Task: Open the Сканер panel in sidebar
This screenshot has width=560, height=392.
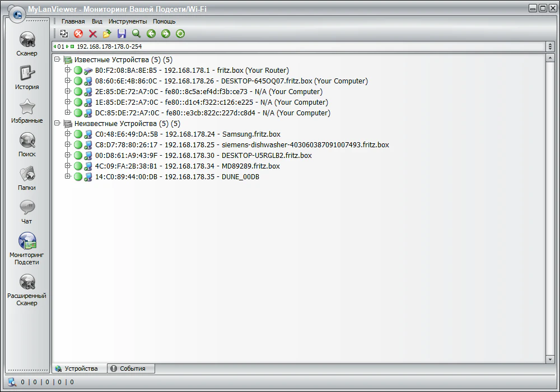Action: pos(27,44)
